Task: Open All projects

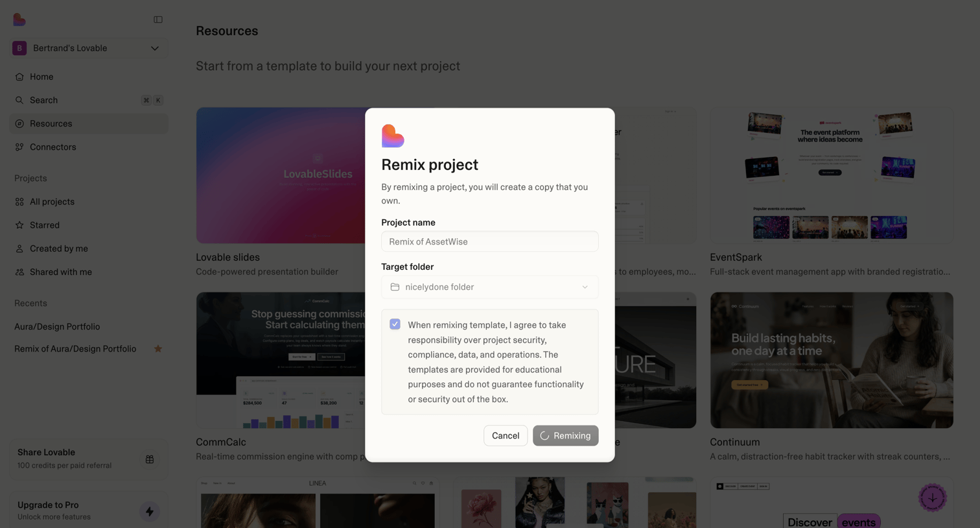Action: 89,202
